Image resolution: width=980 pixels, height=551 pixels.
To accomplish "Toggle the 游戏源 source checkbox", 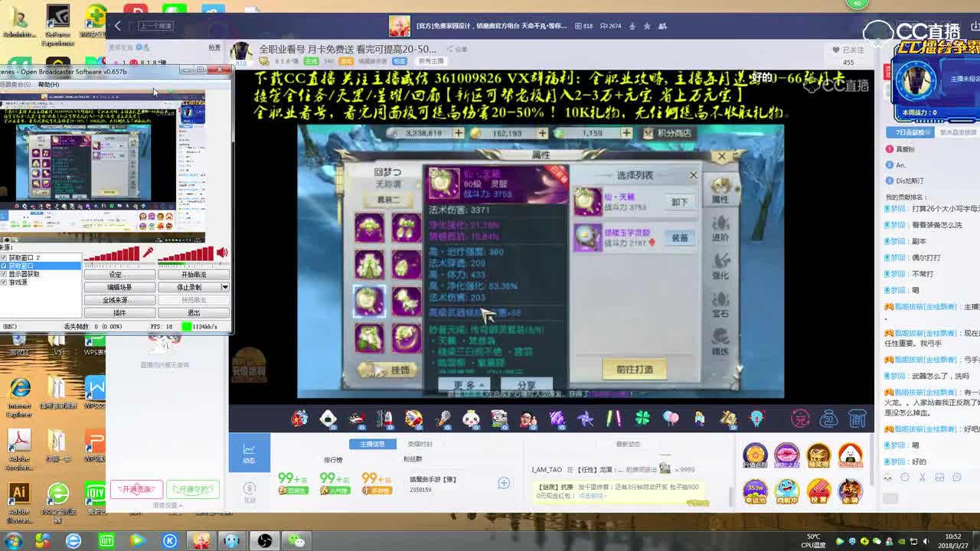I will [x=4, y=282].
